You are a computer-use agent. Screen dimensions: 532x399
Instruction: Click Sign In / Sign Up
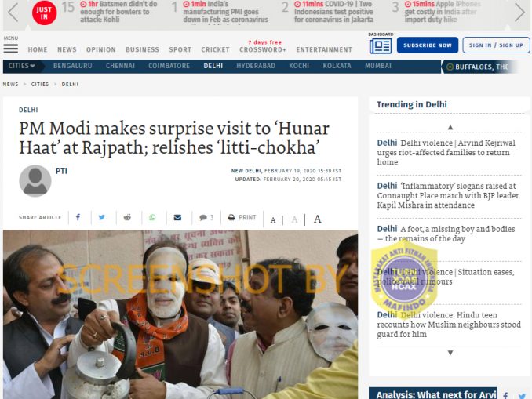click(496, 45)
